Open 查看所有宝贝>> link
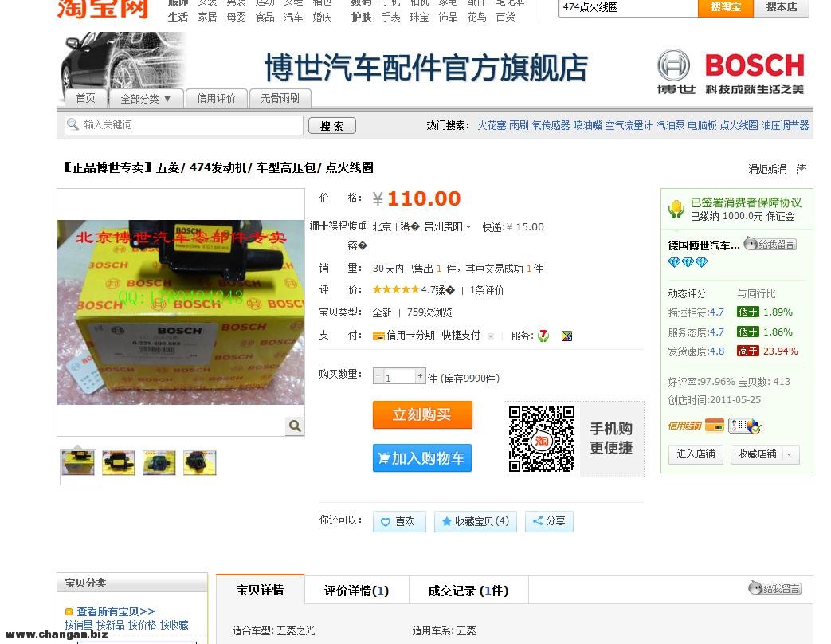 (116, 611)
